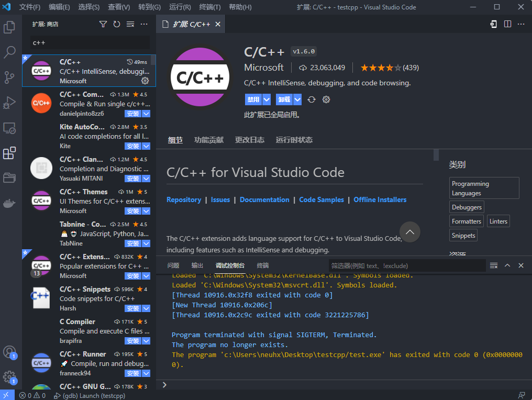
Task: Refresh the extensions marketplace list
Action: coord(117,24)
